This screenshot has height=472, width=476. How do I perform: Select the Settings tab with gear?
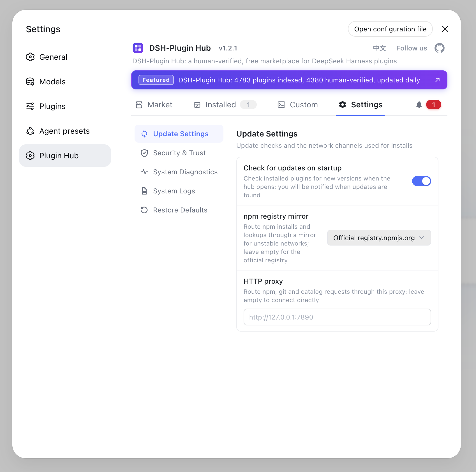click(x=361, y=105)
